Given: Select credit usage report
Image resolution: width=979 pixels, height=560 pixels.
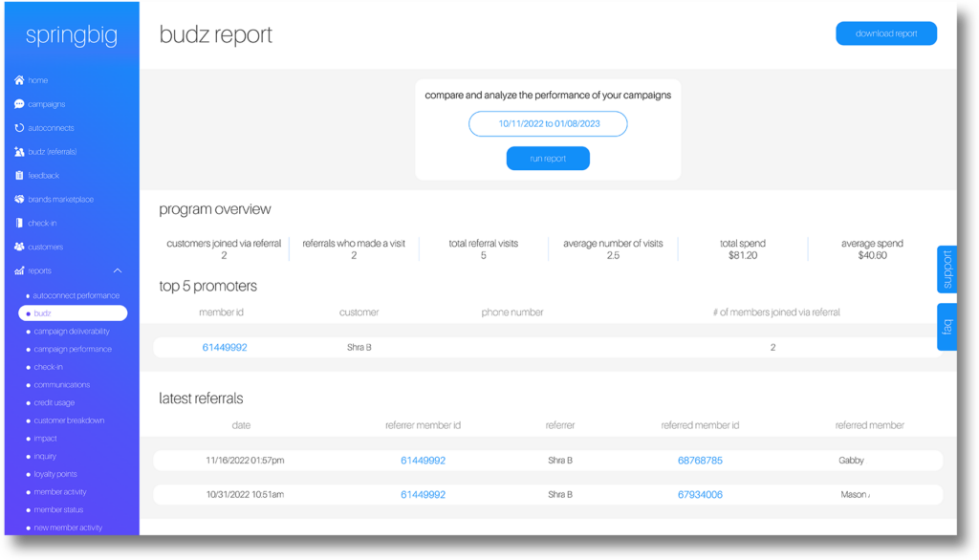Looking at the screenshot, I should (54, 402).
